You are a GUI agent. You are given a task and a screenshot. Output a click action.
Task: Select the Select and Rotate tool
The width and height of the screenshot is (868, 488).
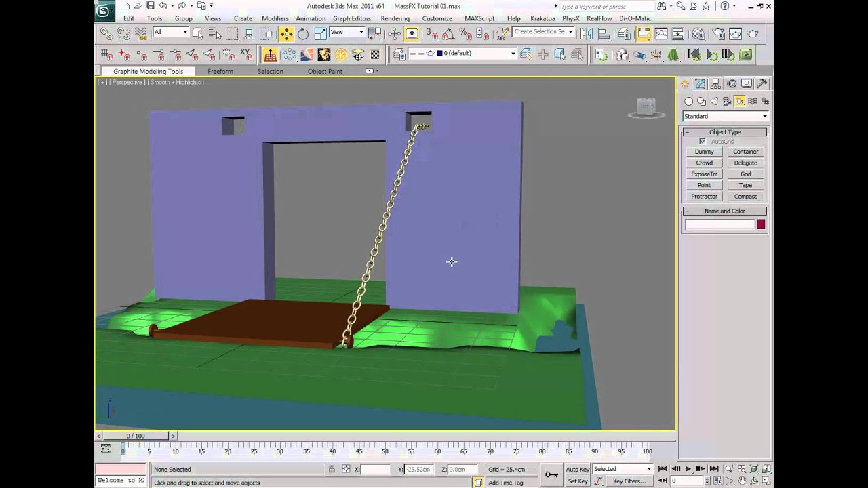[303, 34]
